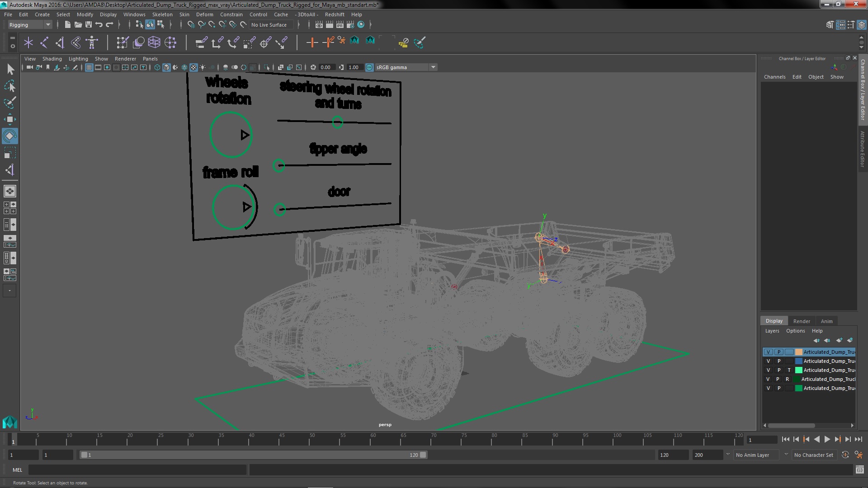Image resolution: width=868 pixels, height=488 pixels.
Task: Click orange color swatch of first layer
Action: (798, 352)
